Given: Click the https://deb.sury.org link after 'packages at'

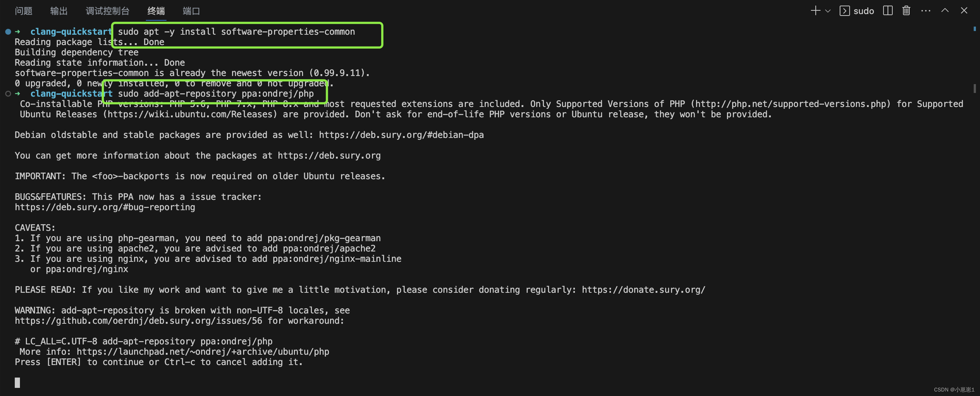Looking at the screenshot, I should pos(329,155).
